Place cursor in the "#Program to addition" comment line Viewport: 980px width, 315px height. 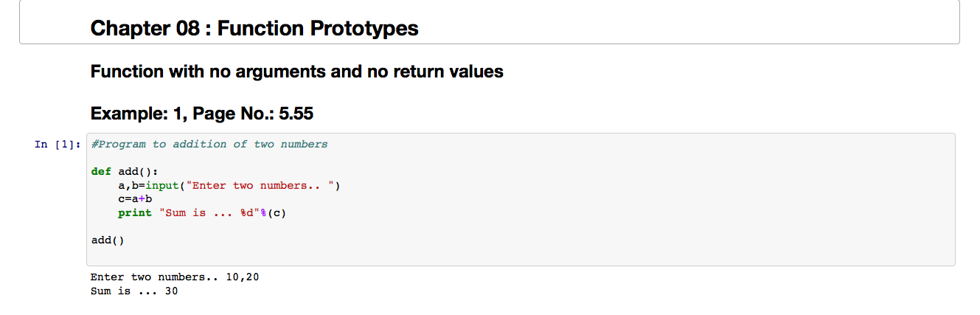[209, 145]
